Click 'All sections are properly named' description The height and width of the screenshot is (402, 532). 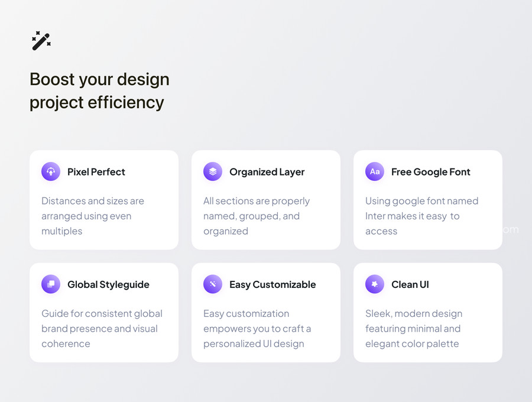point(256,216)
